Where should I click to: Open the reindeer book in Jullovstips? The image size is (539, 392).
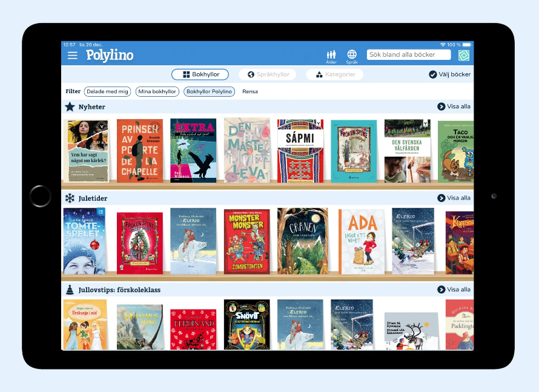(411, 331)
